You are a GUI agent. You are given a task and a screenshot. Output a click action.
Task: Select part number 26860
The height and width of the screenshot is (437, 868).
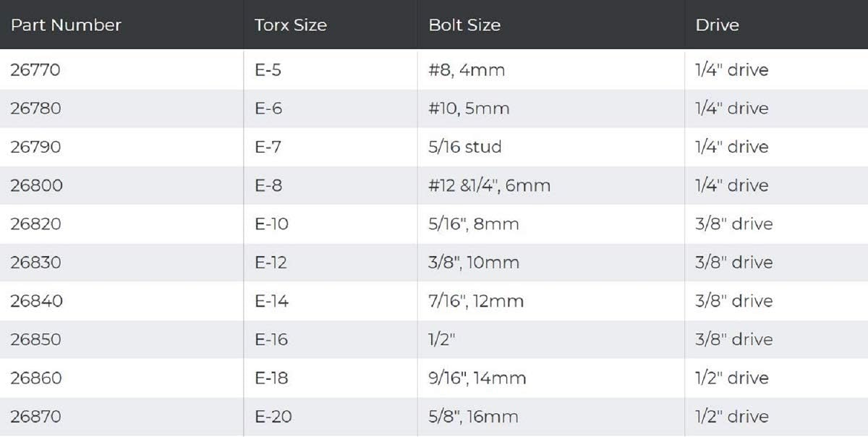tap(36, 378)
